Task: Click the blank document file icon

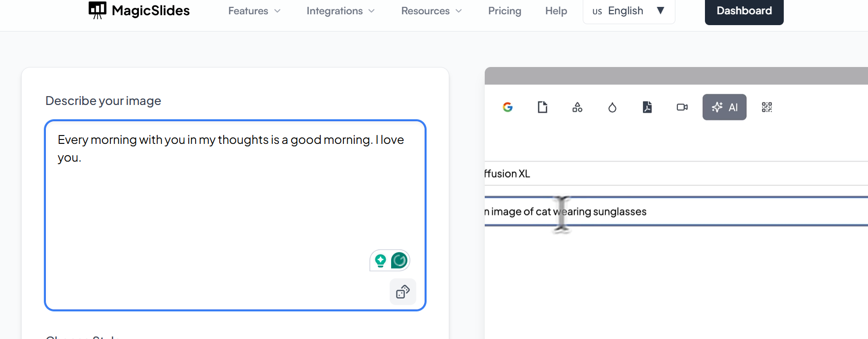Action: pyautogui.click(x=542, y=107)
